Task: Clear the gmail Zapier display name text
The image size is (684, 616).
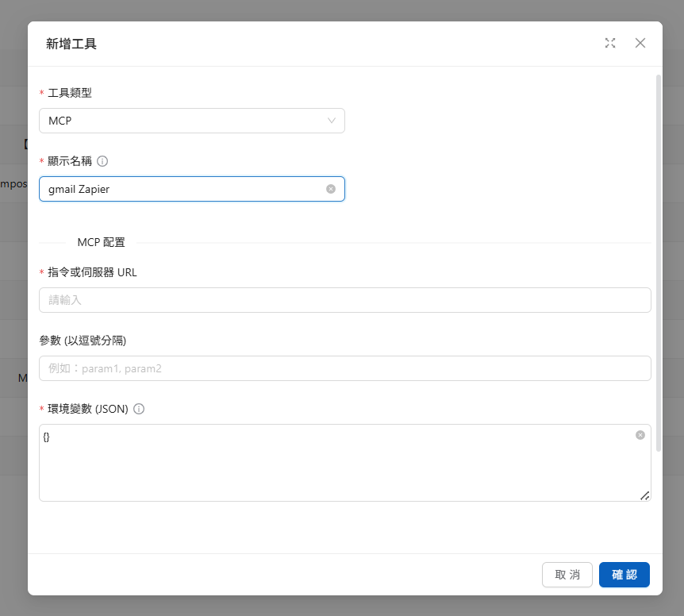Action: (x=331, y=189)
